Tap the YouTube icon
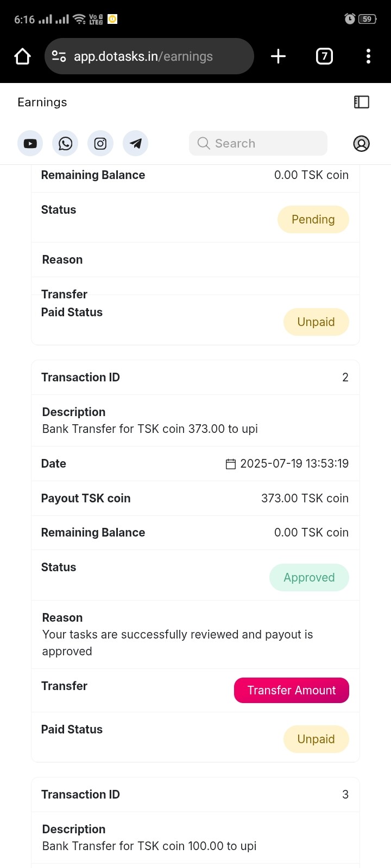The image size is (391, 868). coord(30,144)
